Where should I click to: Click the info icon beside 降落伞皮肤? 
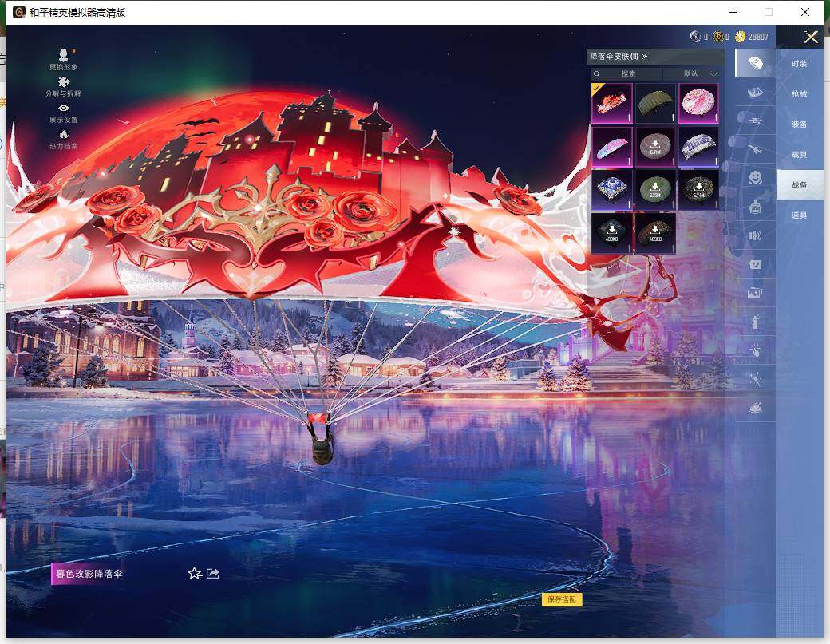[x=645, y=57]
